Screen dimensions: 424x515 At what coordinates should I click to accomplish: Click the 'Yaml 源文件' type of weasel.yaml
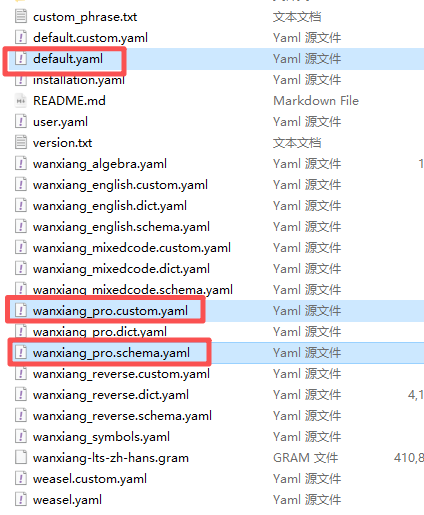[x=307, y=500]
